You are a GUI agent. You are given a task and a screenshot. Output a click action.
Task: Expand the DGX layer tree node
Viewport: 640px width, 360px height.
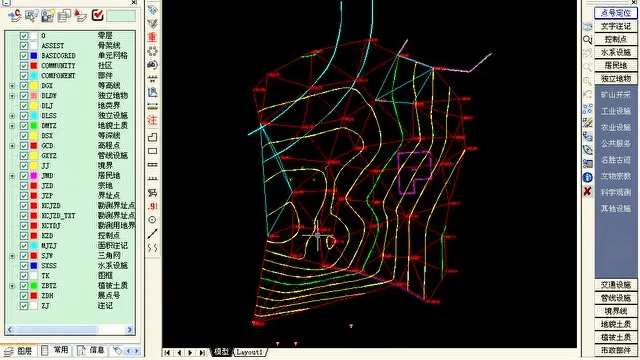coord(12,86)
